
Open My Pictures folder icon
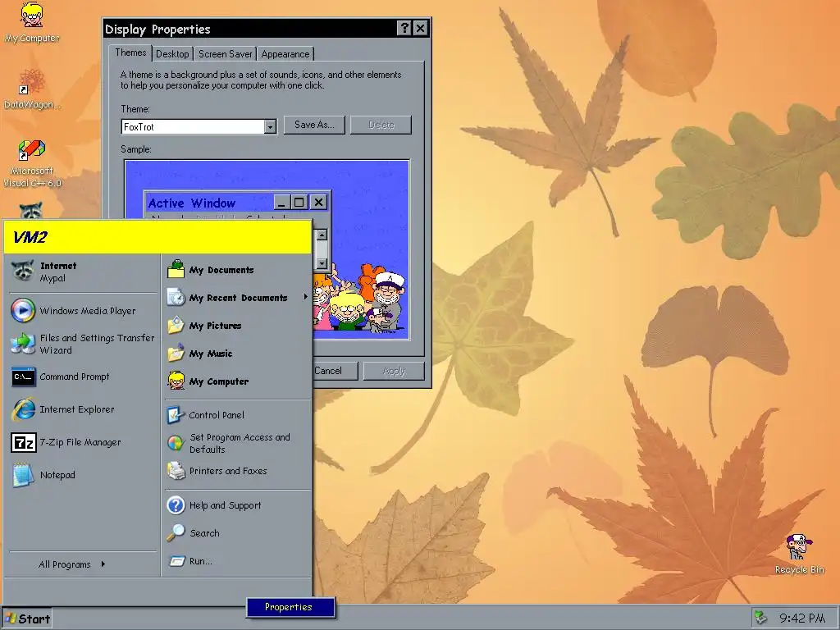(x=176, y=325)
